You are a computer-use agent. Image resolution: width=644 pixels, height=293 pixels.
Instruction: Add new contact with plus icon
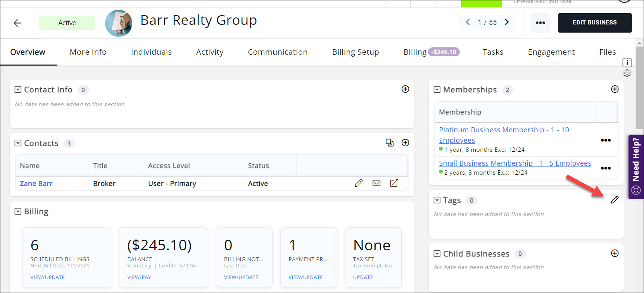tap(405, 143)
